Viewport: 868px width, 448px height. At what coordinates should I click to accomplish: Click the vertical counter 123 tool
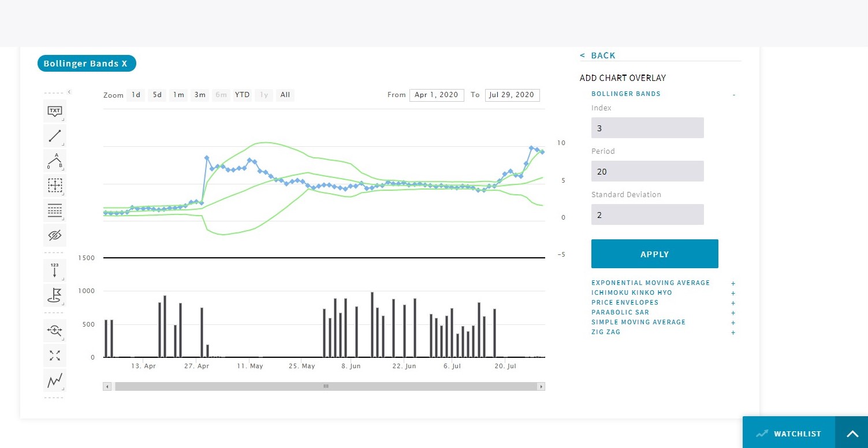55,270
